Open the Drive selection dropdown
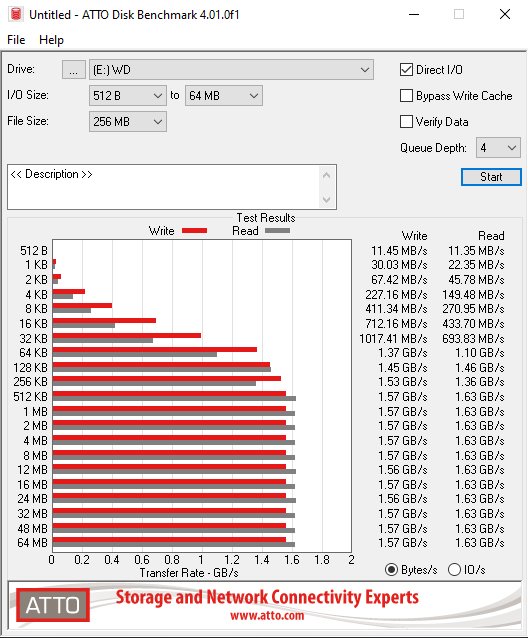Screen dimensions: 528x638 231,70
